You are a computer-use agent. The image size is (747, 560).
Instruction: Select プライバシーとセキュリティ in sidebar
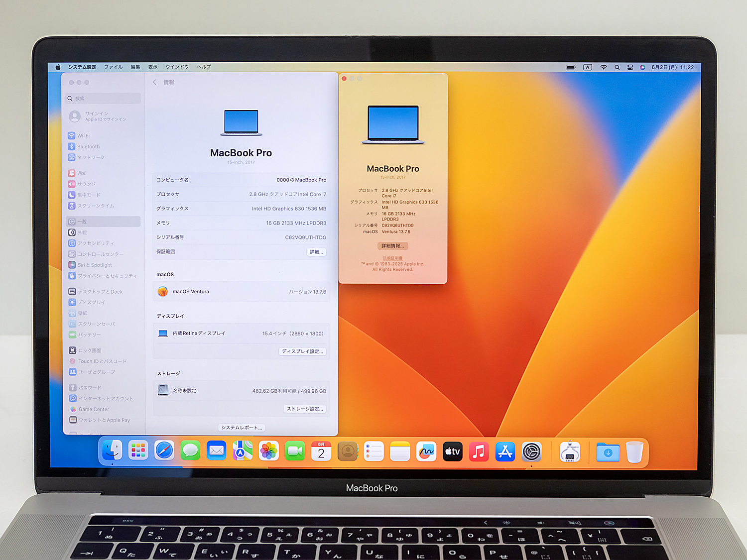pyautogui.click(x=104, y=276)
